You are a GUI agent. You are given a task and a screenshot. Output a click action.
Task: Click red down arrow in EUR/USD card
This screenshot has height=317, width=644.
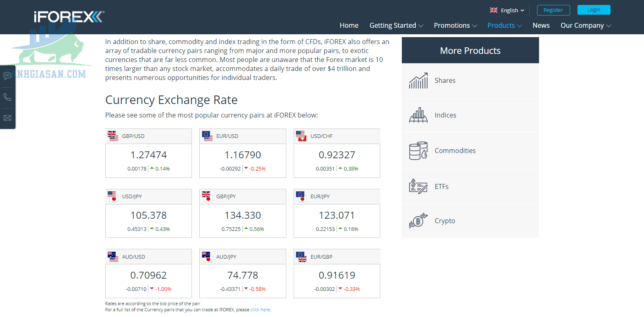[x=246, y=168]
